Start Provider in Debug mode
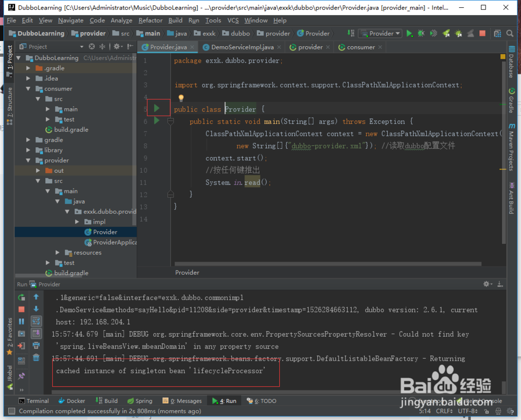Screen dimensions: 521x420 pyautogui.click(x=421, y=33)
